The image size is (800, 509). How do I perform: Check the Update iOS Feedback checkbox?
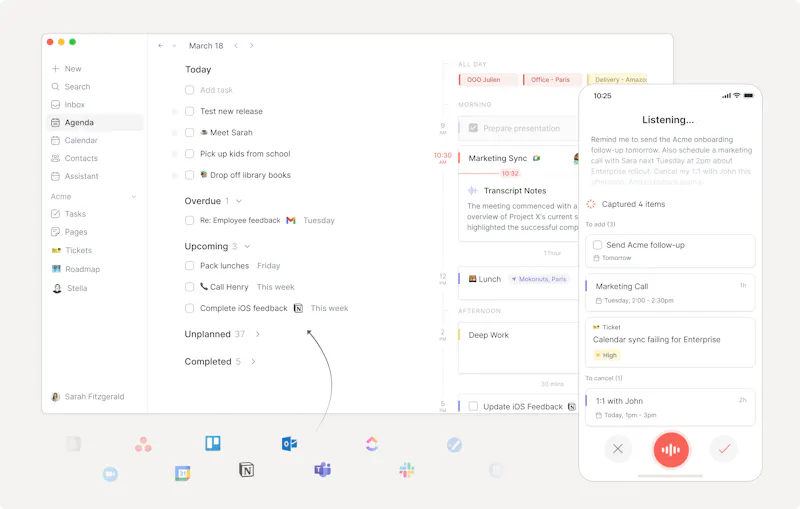click(x=473, y=406)
